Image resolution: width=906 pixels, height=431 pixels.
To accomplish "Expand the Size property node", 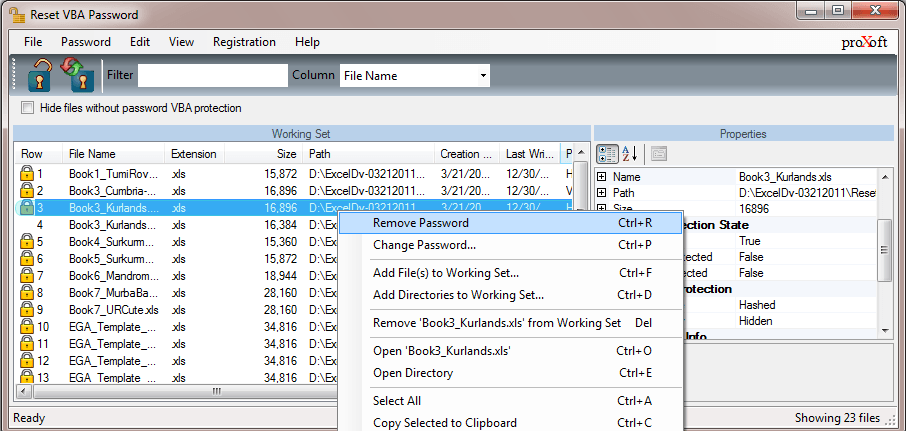I will 602,209.
